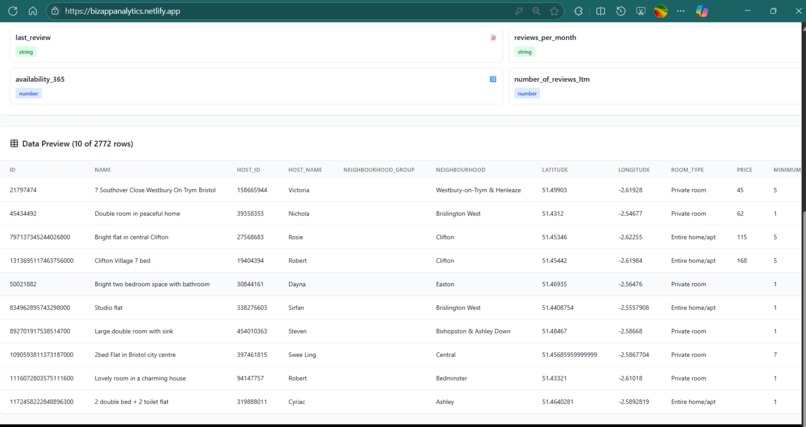Click host name Dayna
Screen dimensions: 806x427
click(297, 284)
